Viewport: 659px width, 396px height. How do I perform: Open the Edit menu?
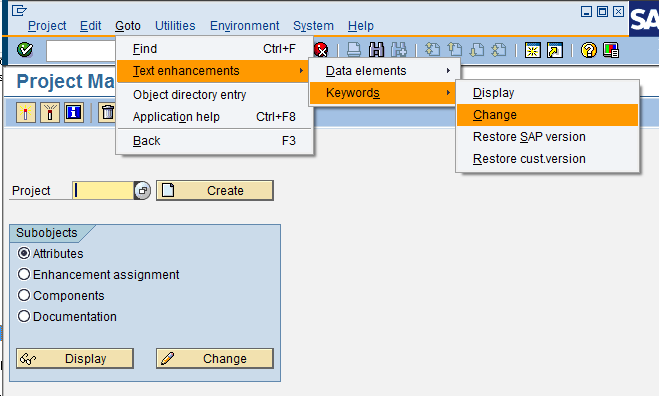(91, 26)
